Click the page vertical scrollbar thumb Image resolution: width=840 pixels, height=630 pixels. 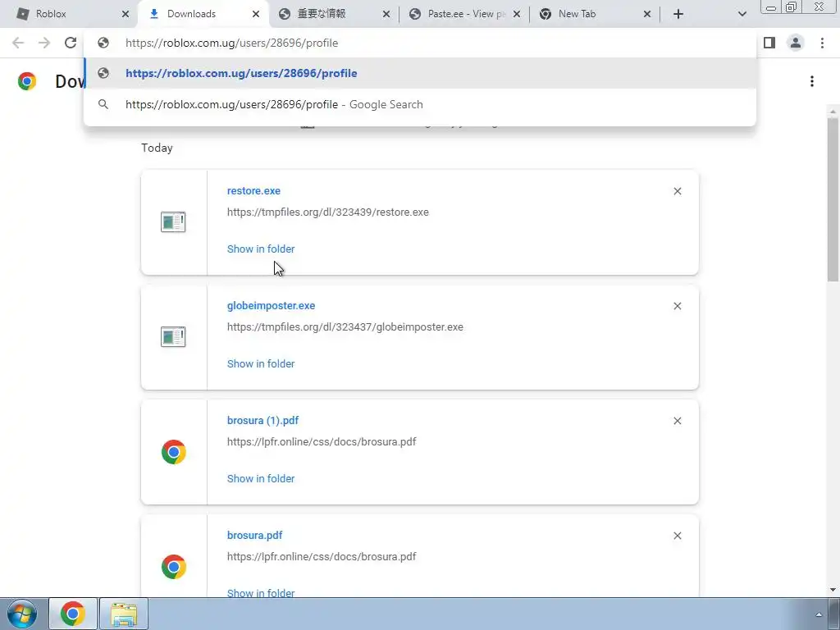833,200
